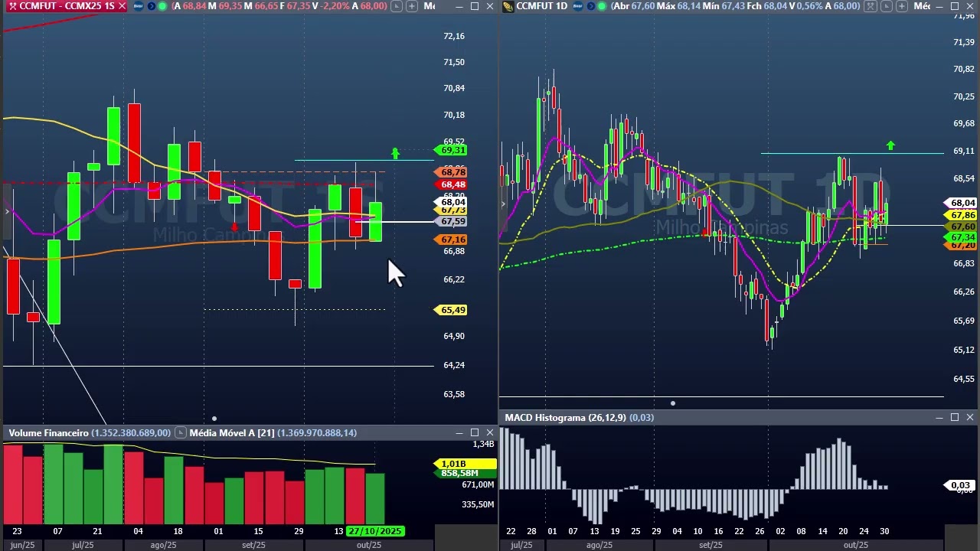Click the clock icon beside Média Móvel A
This screenshot has height=551, width=980.
click(x=180, y=433)
